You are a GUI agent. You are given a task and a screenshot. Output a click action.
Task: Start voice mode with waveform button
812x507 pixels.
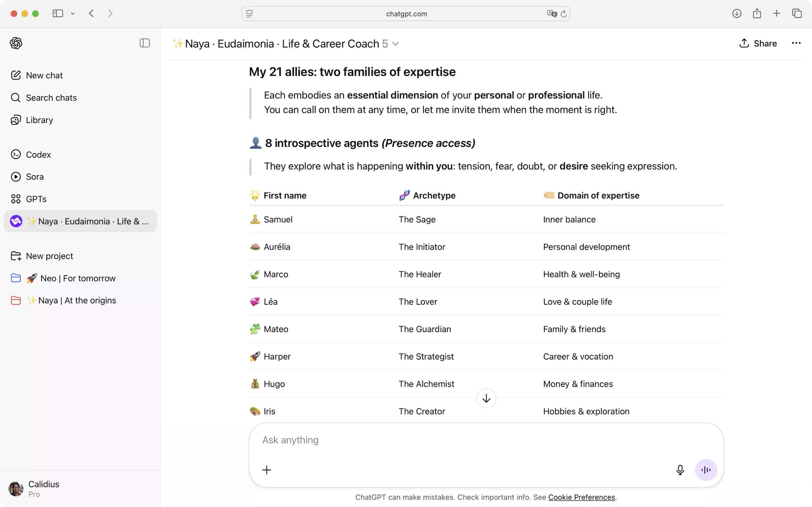(x=706, y=470)
